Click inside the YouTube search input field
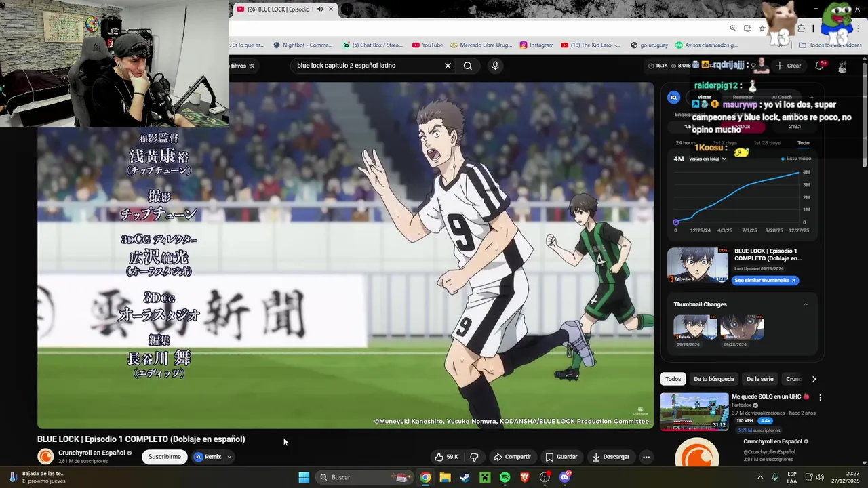Viewport: 868px width, 488px height. pyautogui.click(x=366, y=66)
